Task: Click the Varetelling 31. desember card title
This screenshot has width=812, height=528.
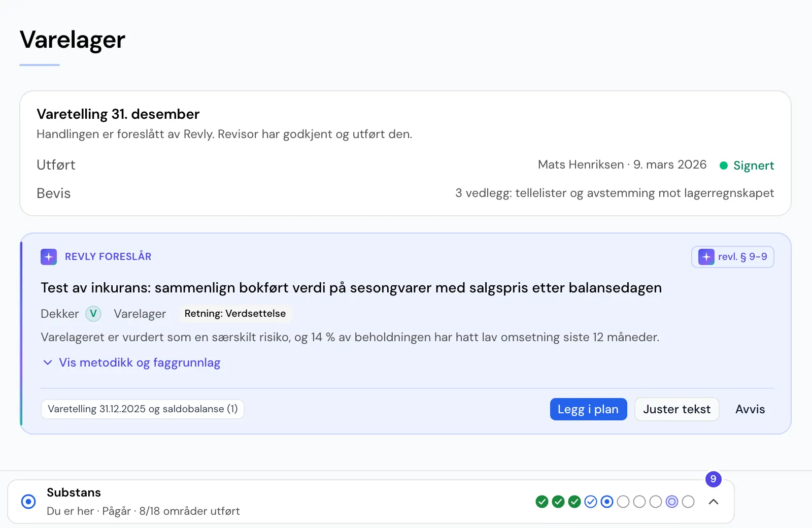Action: (118, 114)
